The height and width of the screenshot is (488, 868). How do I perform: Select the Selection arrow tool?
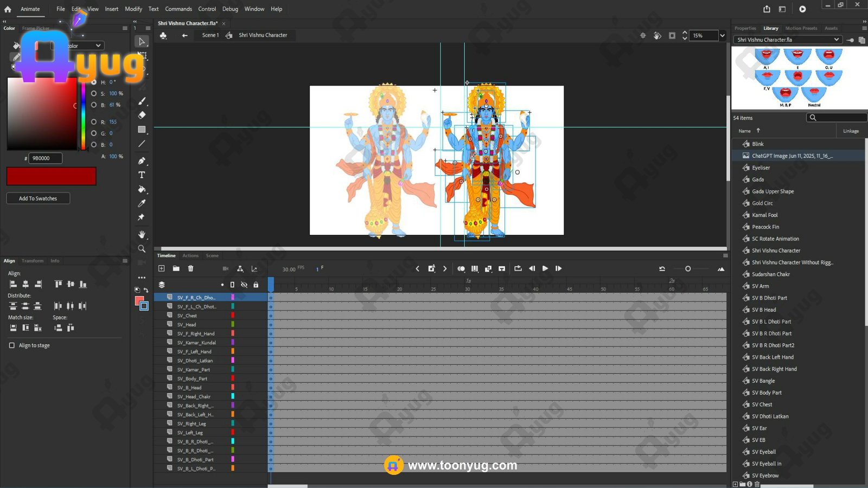142,42
